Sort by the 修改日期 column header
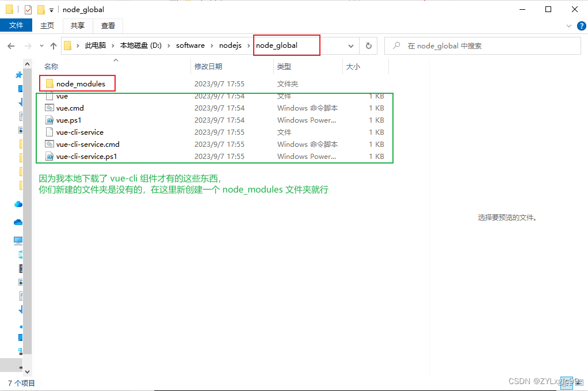This screenshot has height=391, width=588. tap(208, 66)
